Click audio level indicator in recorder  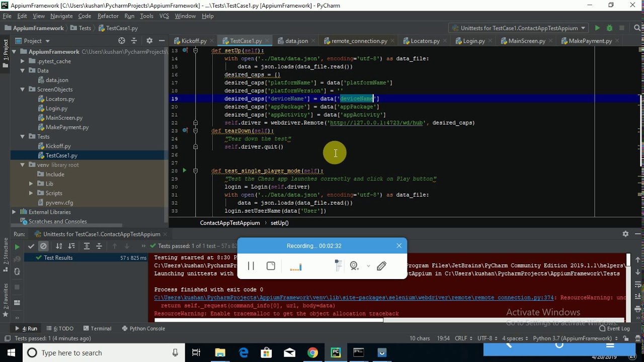296,267
